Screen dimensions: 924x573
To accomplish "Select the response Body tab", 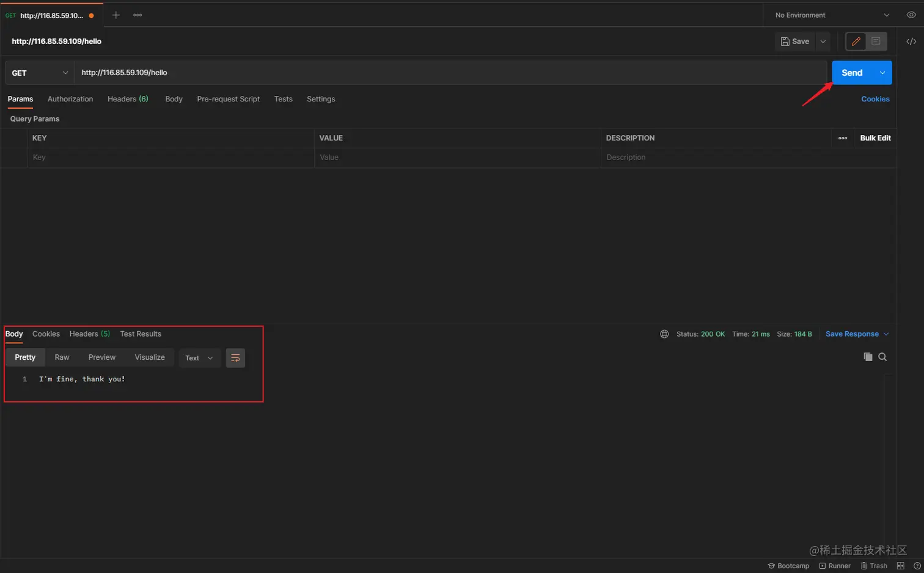I will click(14, 334).
